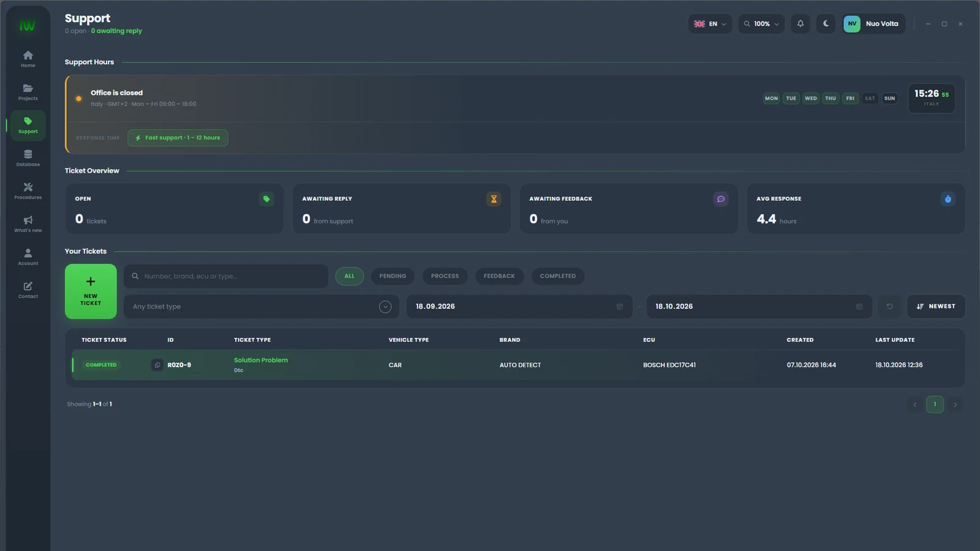Select the ALL ticket filter
Screen dimensions: 980x551
click(349, 276)
